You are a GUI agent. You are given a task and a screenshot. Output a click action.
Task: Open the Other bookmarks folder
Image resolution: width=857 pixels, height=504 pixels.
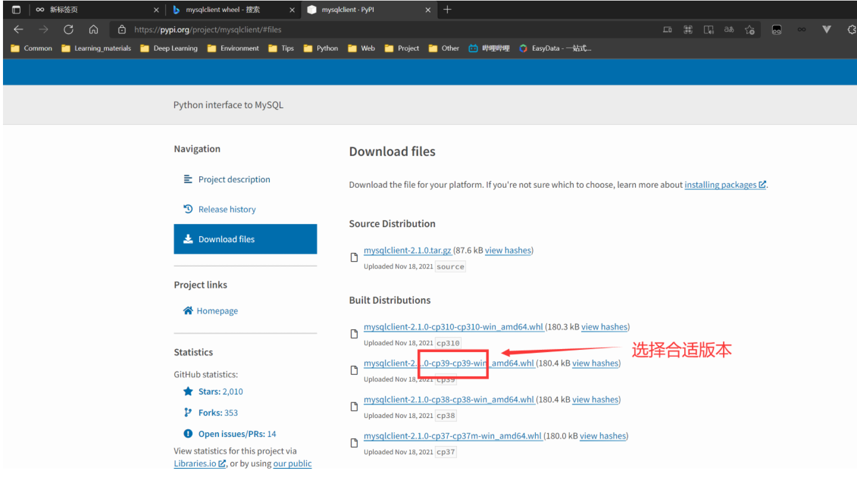pos(444,48)
